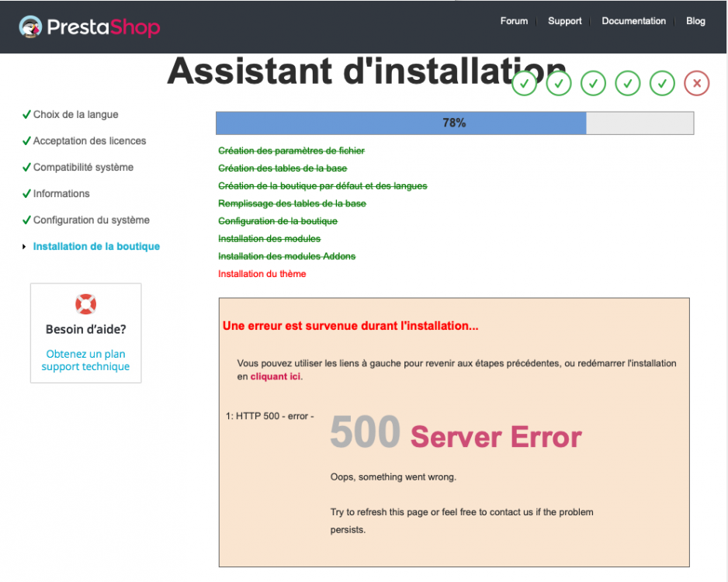This screenshot has width=728, height=582.
Task: Click the fourth green check step circle
Action: (x=628, y=84)
